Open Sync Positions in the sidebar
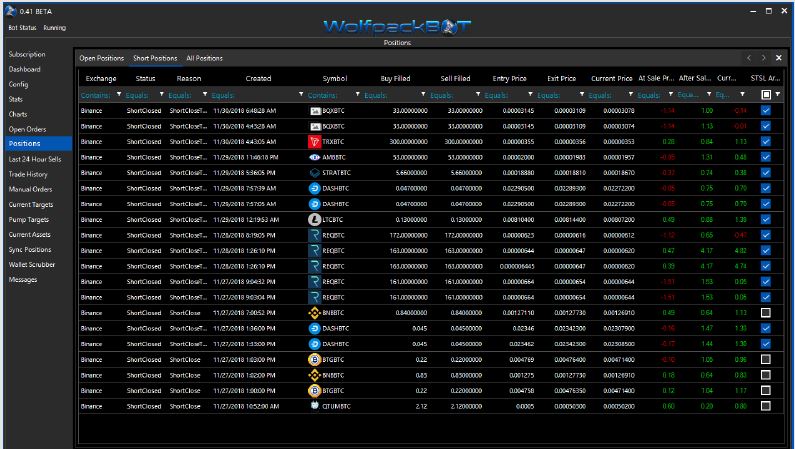This screenshot has width=795, height=449. pyautogui.click(x=29, y=250)
